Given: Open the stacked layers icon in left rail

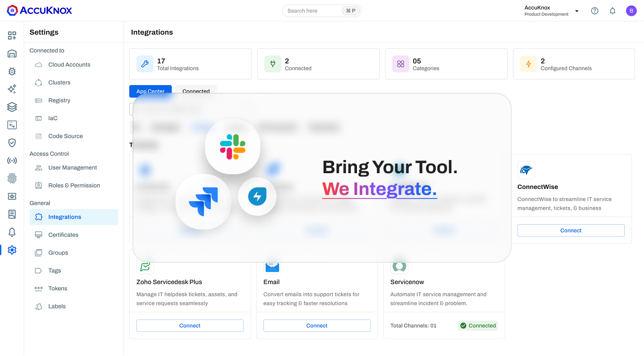Looking at the screenshot, I should pyautogui.click(x=12, y=107).
